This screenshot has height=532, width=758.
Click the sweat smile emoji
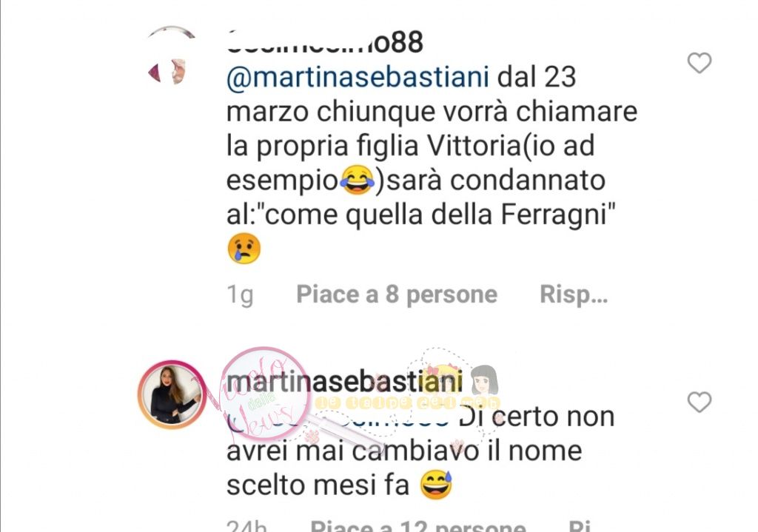point(436,485)
